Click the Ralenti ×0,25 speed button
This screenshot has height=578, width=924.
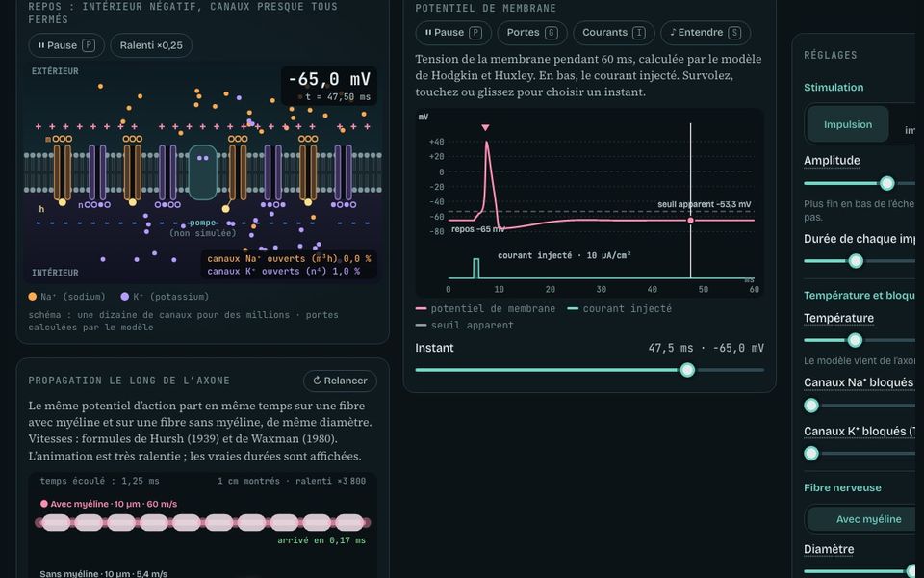(x=151, y=45)
